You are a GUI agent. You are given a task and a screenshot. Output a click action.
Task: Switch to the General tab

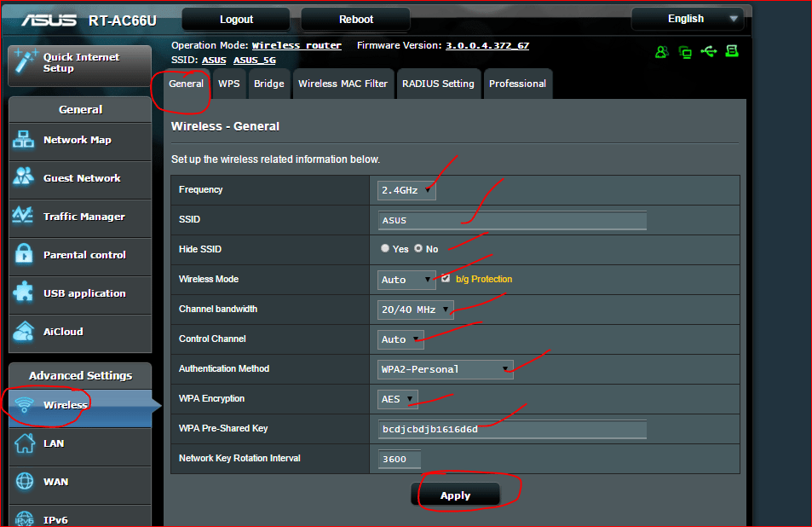pos(187,84)
